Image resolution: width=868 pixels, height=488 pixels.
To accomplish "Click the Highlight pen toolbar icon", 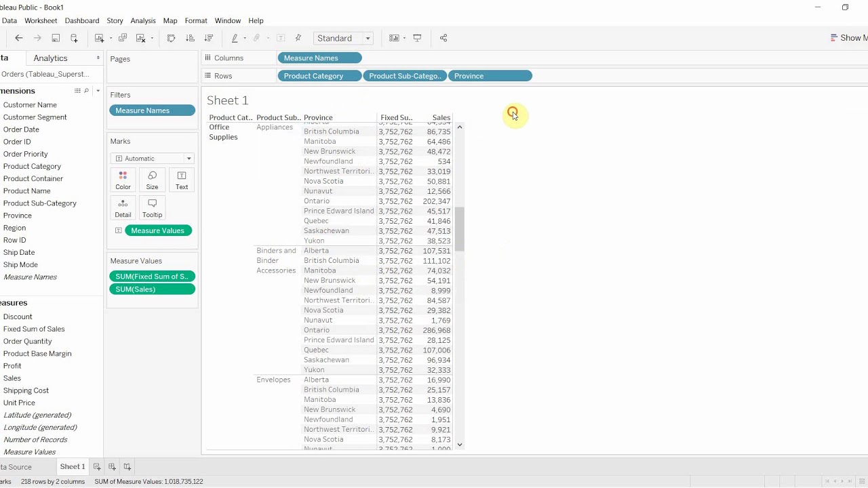I will pos(235,38).
